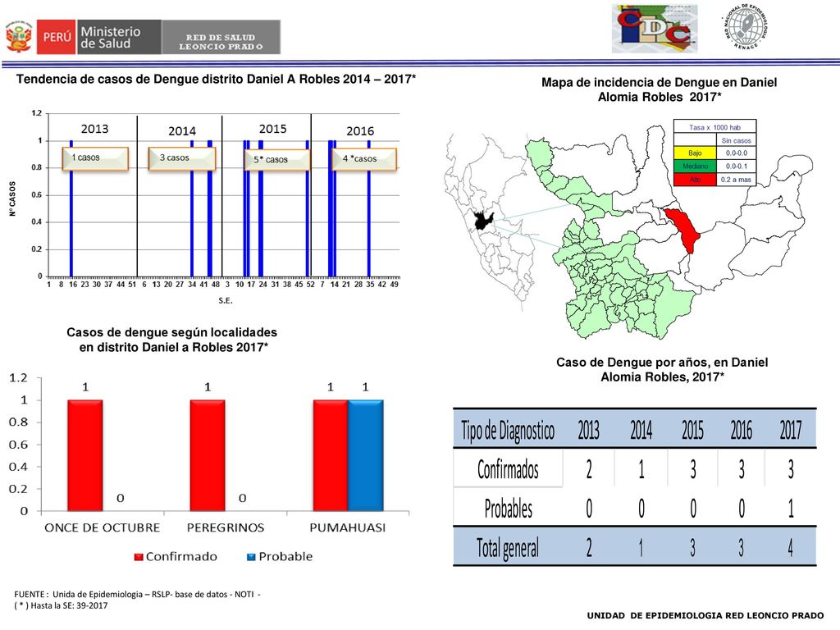Viewport: 840px width, 630px height.
Task: Click the green Mediano legend swatch
Action: tap(695, 166)
